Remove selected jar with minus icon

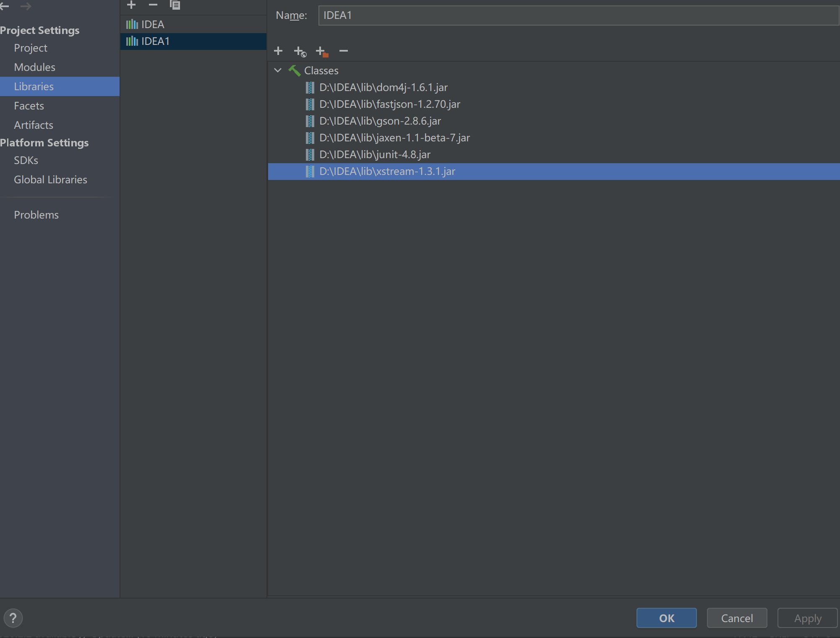[x=344, y=51]
